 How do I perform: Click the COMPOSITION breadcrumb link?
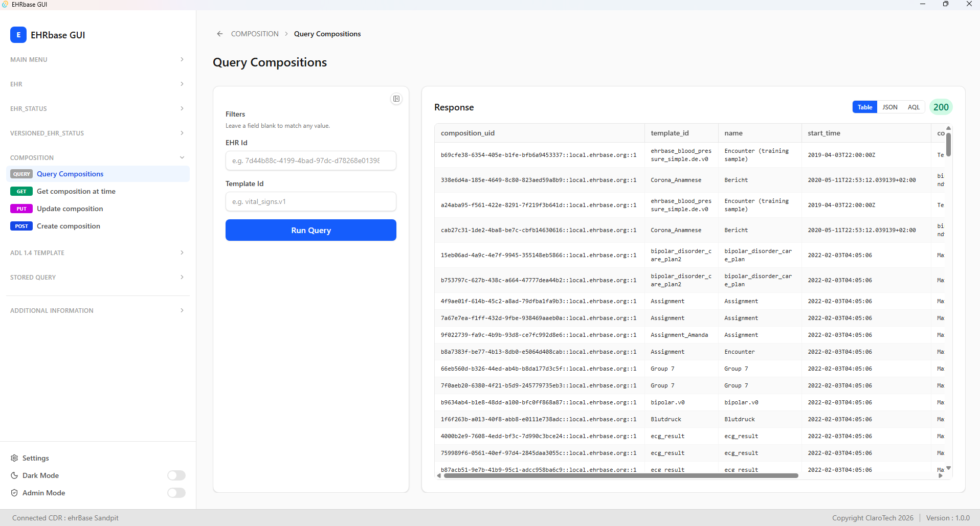coord(255,34)
